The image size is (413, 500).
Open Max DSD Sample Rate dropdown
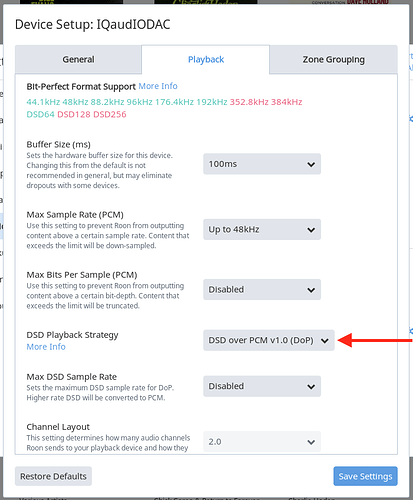262,386
